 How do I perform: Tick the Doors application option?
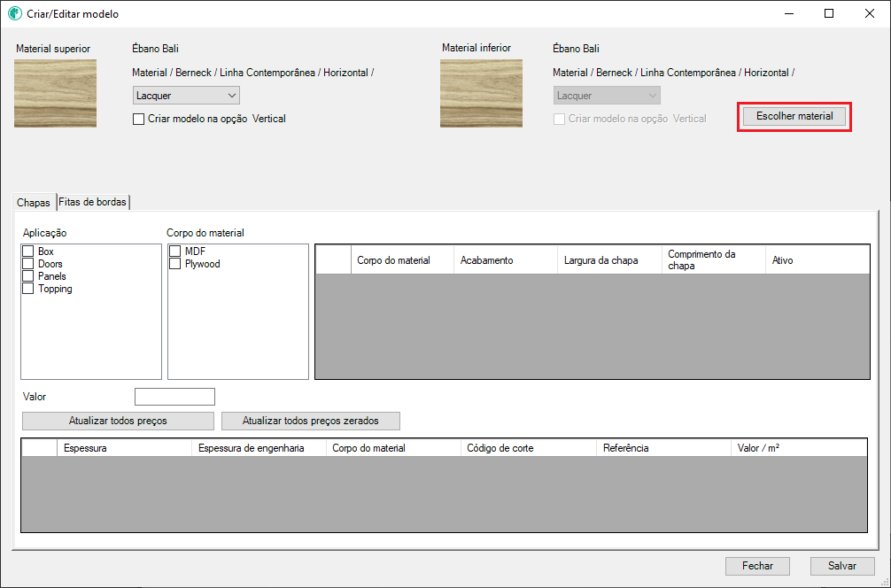coord(28,264)
